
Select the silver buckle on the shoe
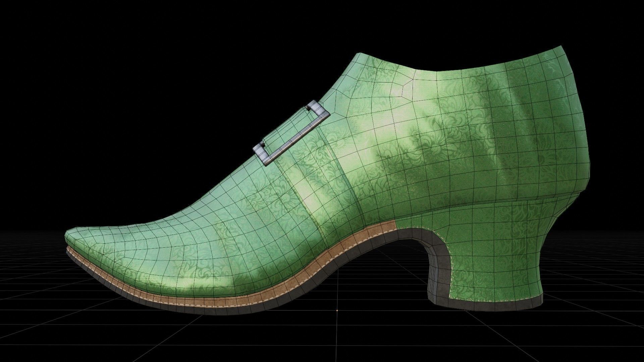coord(291,133)
